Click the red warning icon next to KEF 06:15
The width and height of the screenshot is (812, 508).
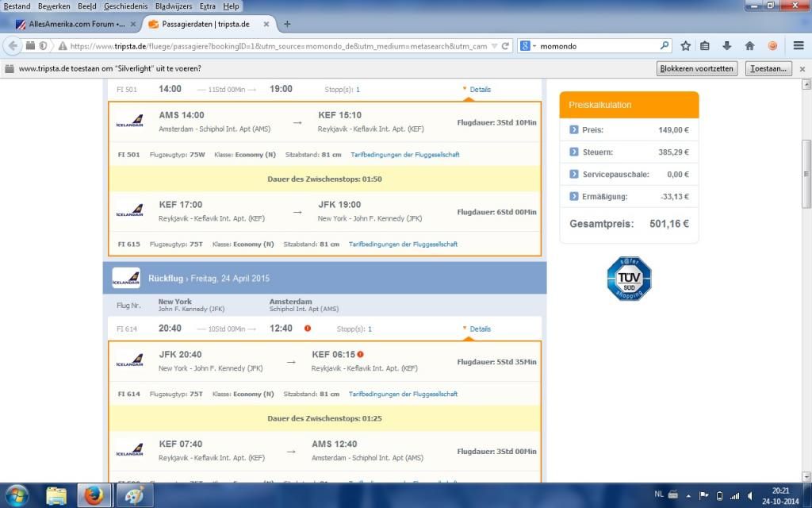tap(361, 355)
